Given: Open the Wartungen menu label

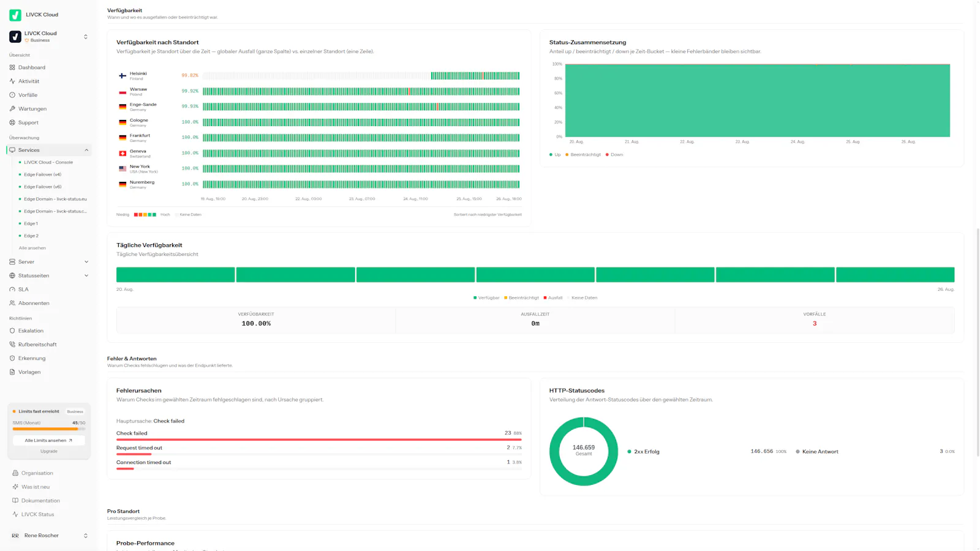Looking at the screenshot, I should tap(32, 108).
